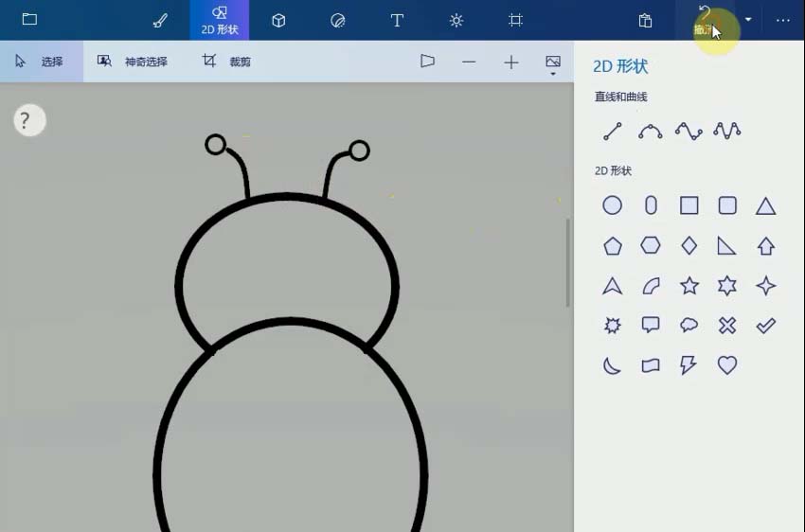Click the Paste clipboard icon
This screenshot has height=532, width=805.
point(645,21)
